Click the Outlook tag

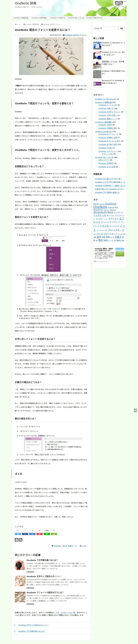click(111, 207)
